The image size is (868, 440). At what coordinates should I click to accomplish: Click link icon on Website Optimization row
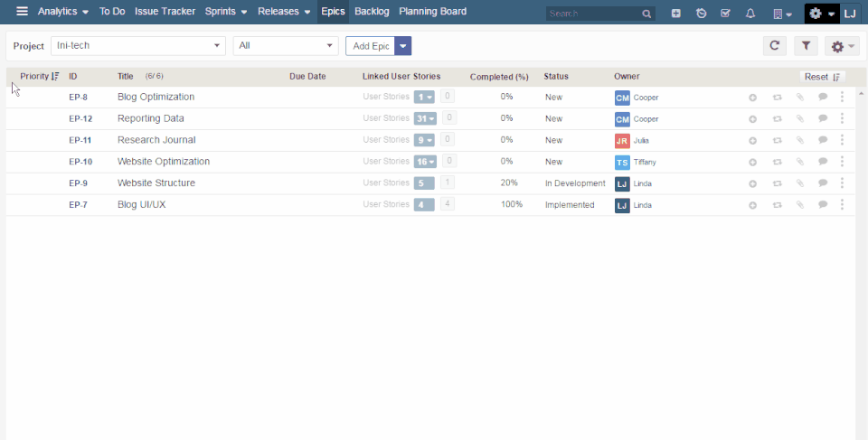[778, 162]
